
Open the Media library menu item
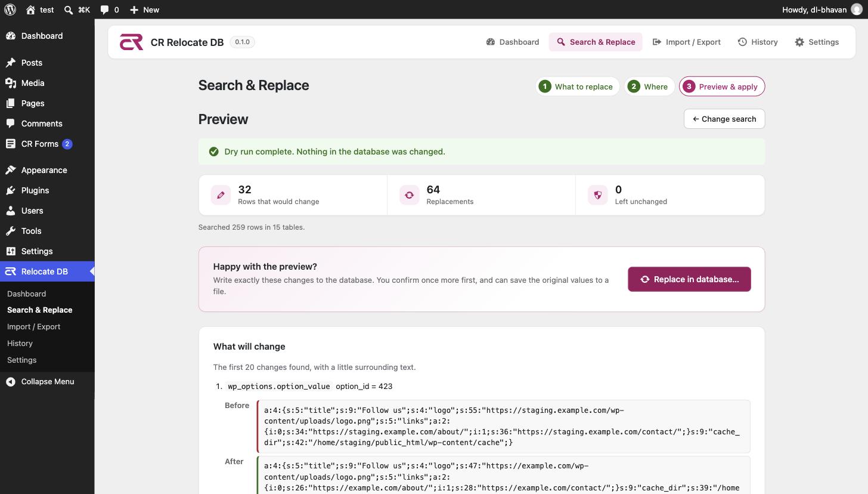click(47, 83)
